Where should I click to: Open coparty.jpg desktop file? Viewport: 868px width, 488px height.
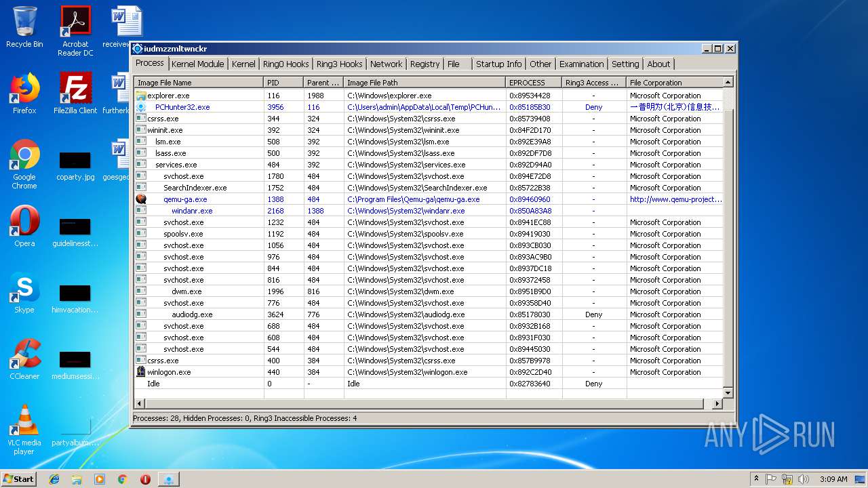(x=75, y=166)
